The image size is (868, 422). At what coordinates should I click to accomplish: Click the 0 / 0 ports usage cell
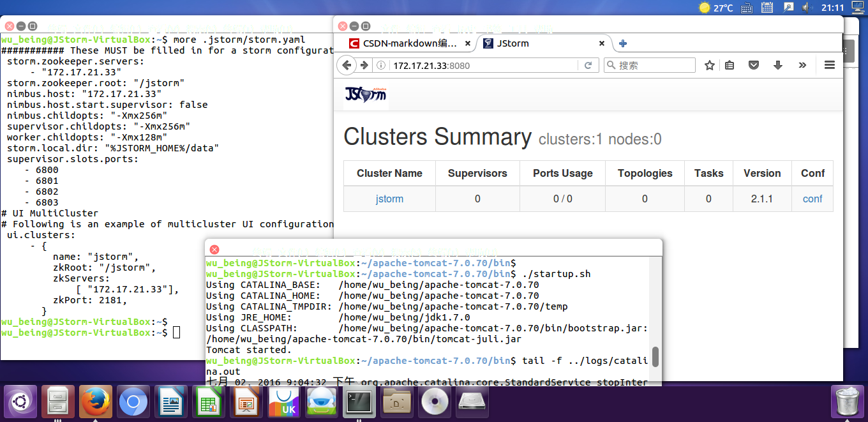[563, 199]
